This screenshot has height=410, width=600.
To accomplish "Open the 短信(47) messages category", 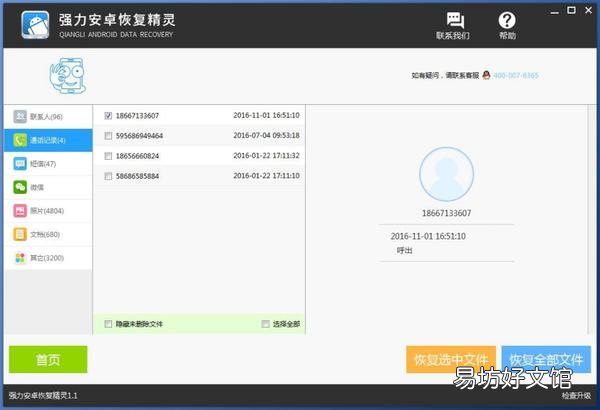I will (48, 164).
